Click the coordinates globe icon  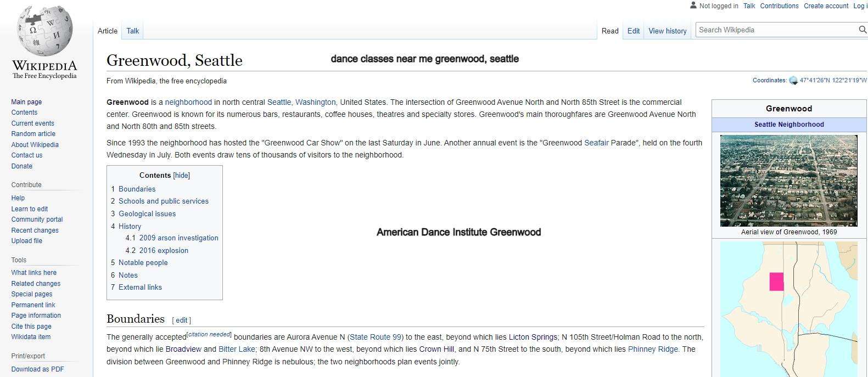tap(793, 81)
